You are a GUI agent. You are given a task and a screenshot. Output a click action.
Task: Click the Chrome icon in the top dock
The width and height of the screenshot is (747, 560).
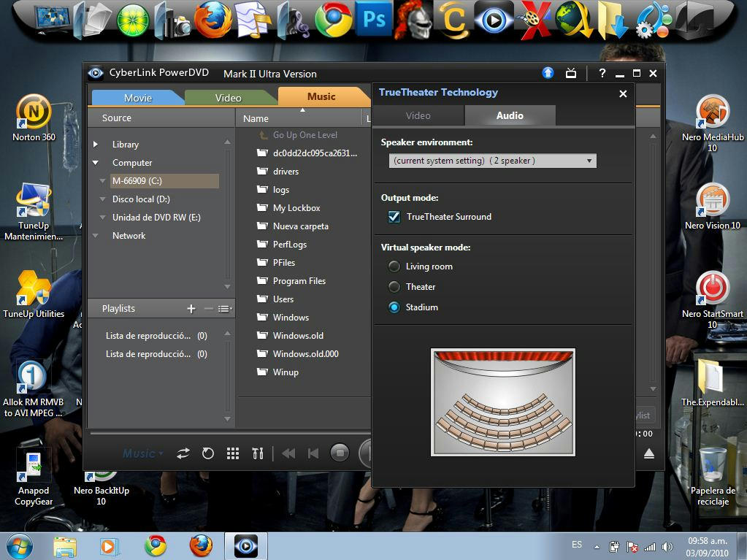(x=334, y=20)
